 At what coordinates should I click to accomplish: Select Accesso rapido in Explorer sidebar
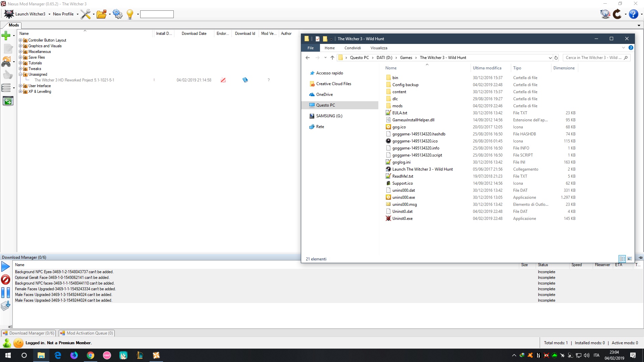329,73
